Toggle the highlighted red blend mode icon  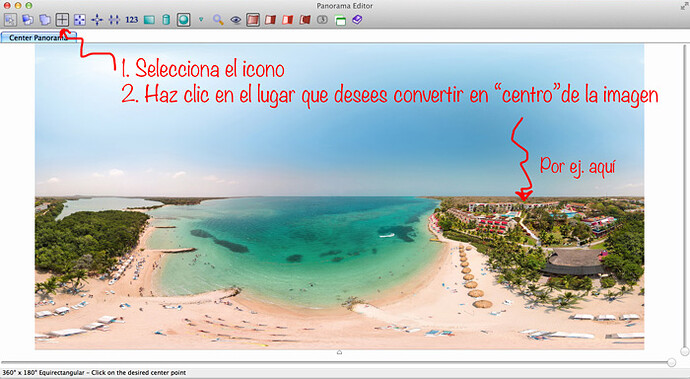point(253,20)
